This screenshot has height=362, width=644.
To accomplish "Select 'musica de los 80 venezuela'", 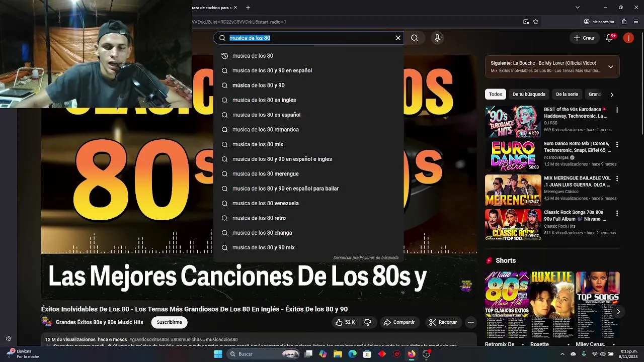I will pyautogui.click(x=308, y=203).
